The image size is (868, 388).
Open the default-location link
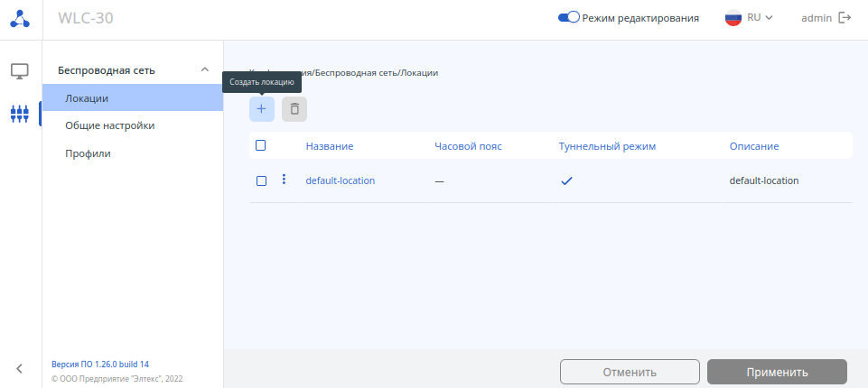pos(340,180)
